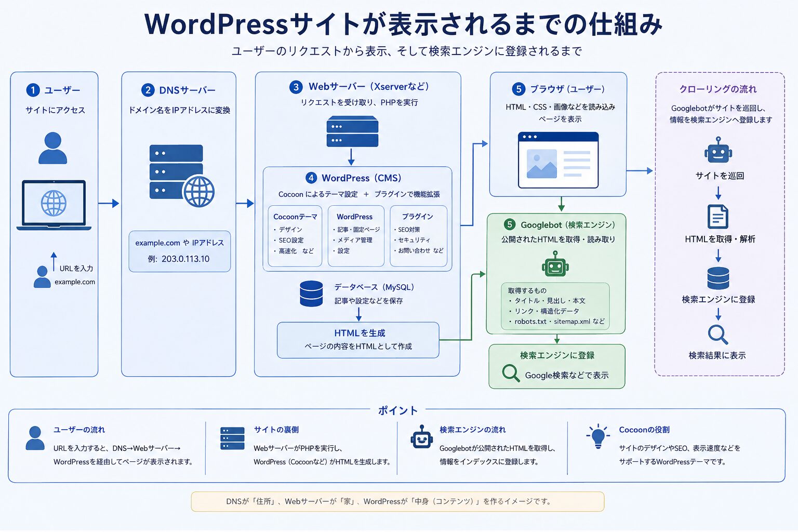
Task: Select the Cocoonテーマ card heading
Action: (x=295, y=217)
